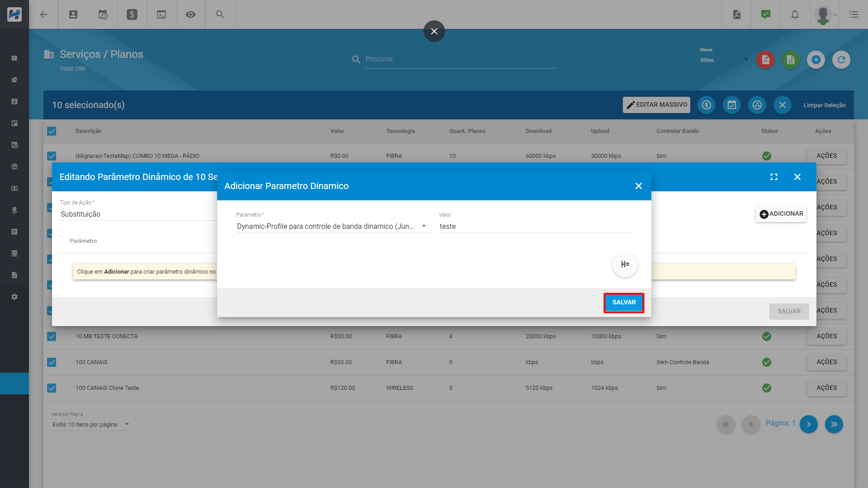Open AÇÕES for 10 MB TESTE CONECTA
Viewport: 868px width, 488px height.
[826, 336]
